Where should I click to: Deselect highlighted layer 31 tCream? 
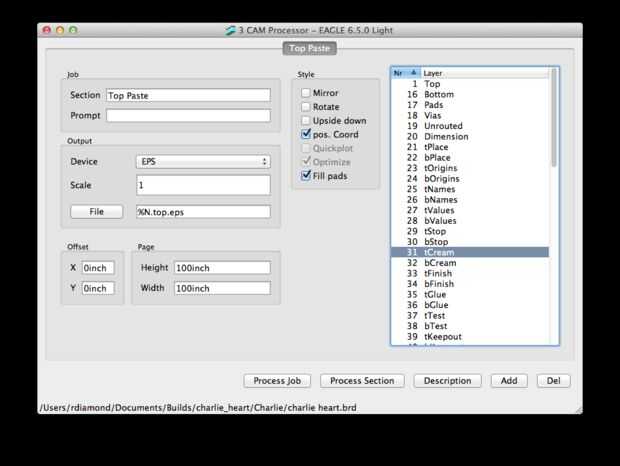(x=470, y=252)
